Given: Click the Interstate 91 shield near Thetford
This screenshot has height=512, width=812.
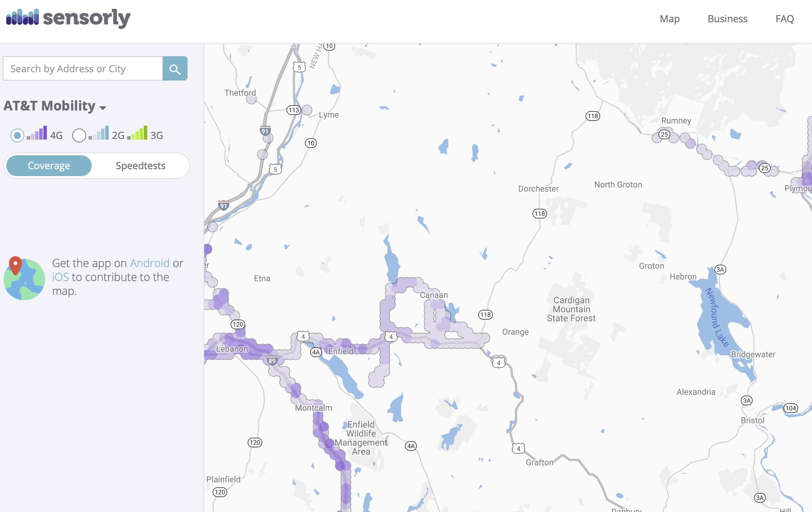Looking at the screenshot, I should click(x=265, y=131).
